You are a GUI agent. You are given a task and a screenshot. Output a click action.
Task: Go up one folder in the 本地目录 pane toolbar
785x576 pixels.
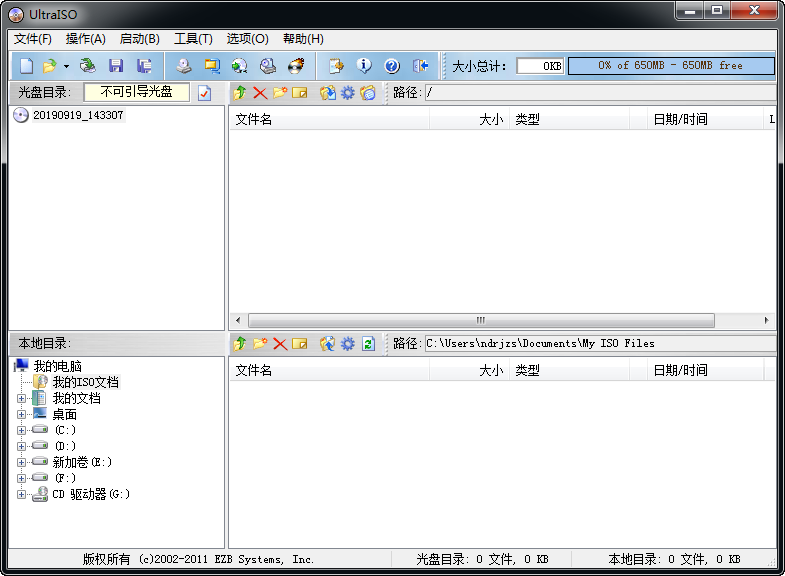coord(239,344)
